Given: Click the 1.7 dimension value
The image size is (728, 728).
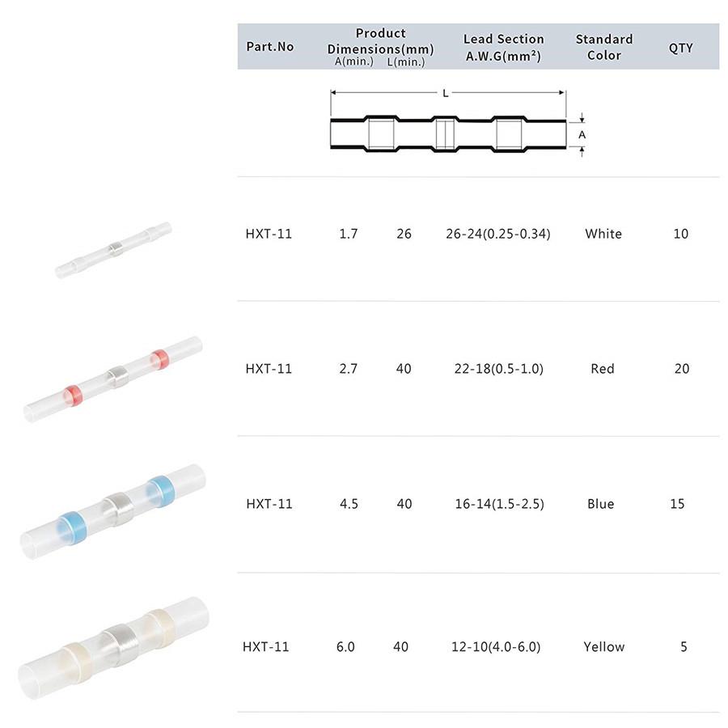Looking at the screenshot, I should click(349, 234).
